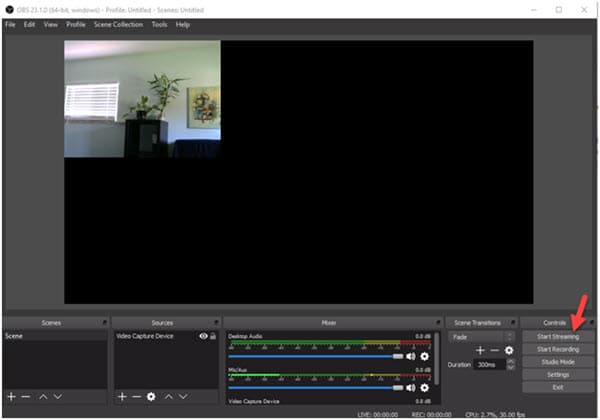Select webcam image in preview canvas
Screen dimensions: 600x420
(x=142, y=99)
